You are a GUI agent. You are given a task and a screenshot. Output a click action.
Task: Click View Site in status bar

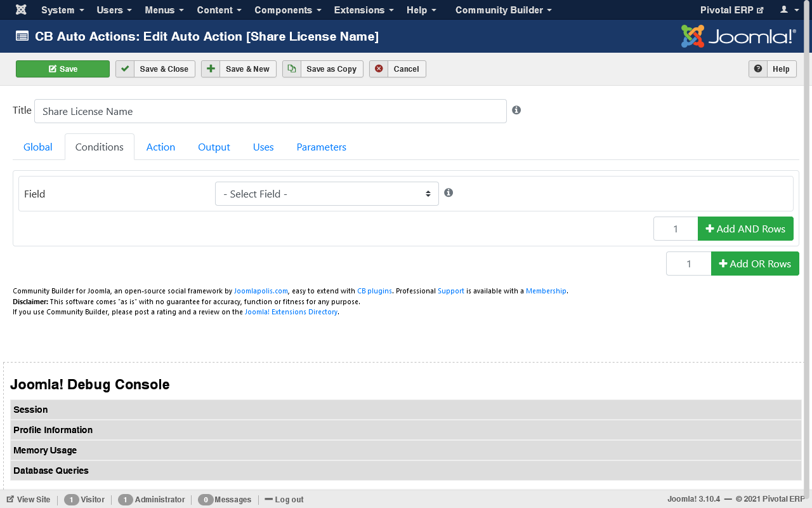[x=29, y=500]
